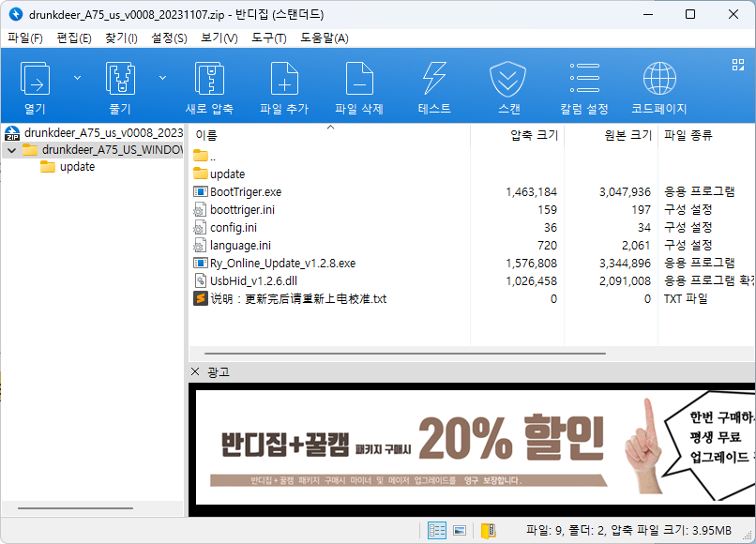Click UsbHid_v1.2.6.dll file name
This screenshot has height=544, width=756.
coord(253,281)
